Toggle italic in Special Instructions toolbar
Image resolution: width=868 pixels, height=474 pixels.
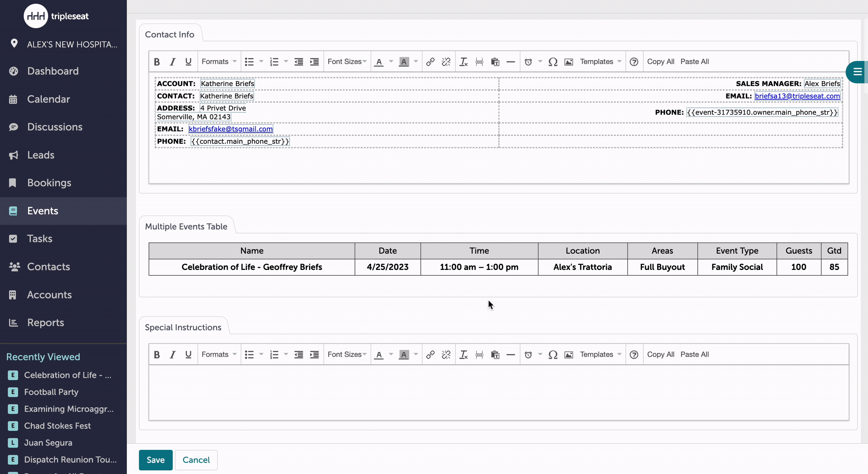point(173,355)
